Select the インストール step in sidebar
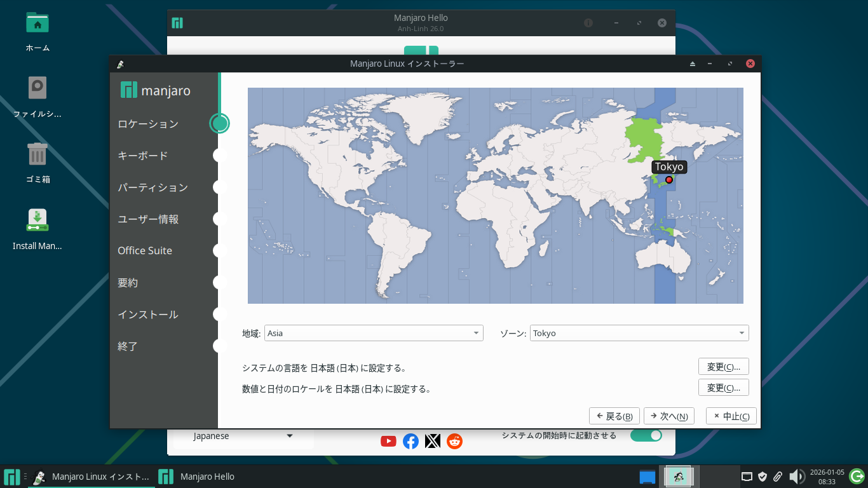868x488 pixels. click(x=148, y=315)
